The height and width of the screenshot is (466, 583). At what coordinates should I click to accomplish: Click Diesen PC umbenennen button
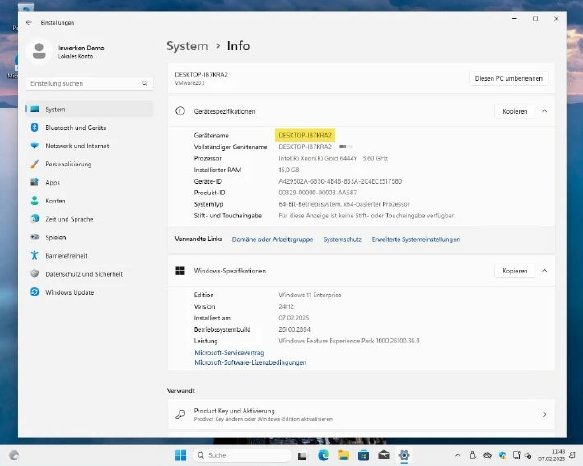[x=509, y=78]
